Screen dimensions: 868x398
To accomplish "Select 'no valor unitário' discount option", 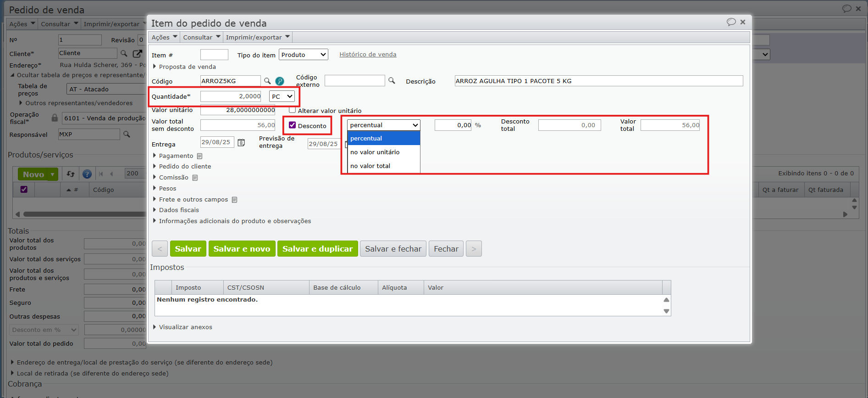I will (384, 152).
